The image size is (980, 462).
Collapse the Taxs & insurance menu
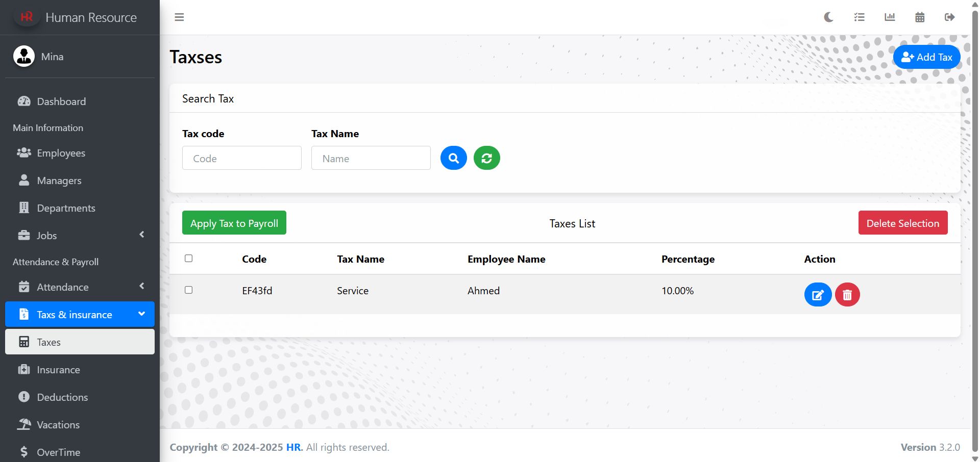point(80,314)
